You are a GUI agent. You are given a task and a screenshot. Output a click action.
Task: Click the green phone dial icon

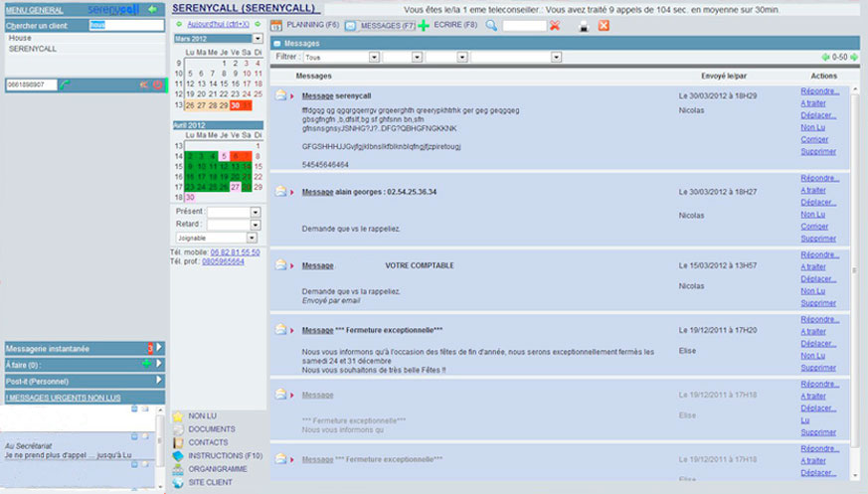pos(65,84)
